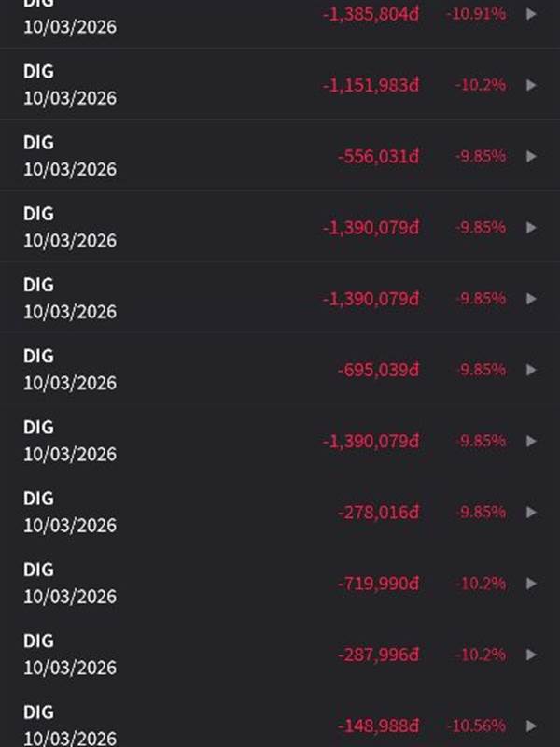Click the -287,996đ loss value

tap(378, 655)
